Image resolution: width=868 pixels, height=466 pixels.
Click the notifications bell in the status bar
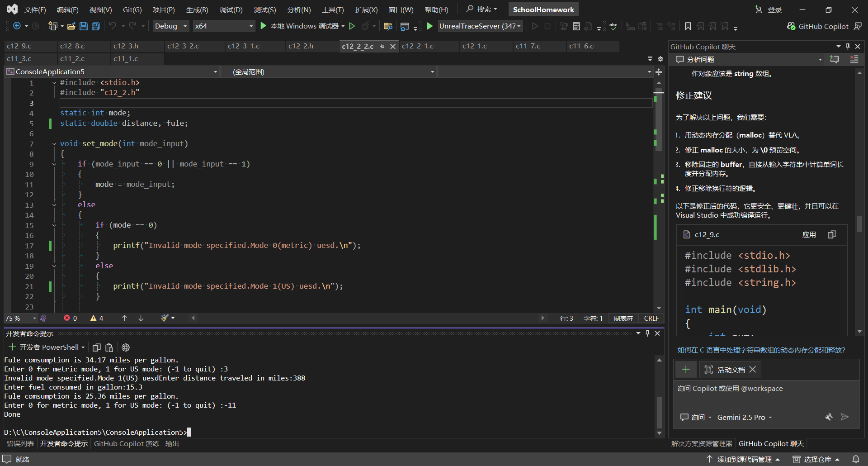[855, 459]
